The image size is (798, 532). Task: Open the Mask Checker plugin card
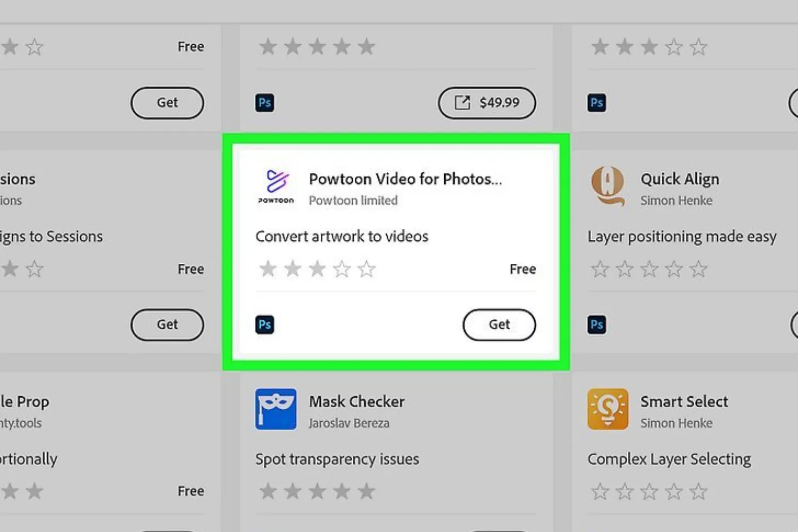coord(357,402)
